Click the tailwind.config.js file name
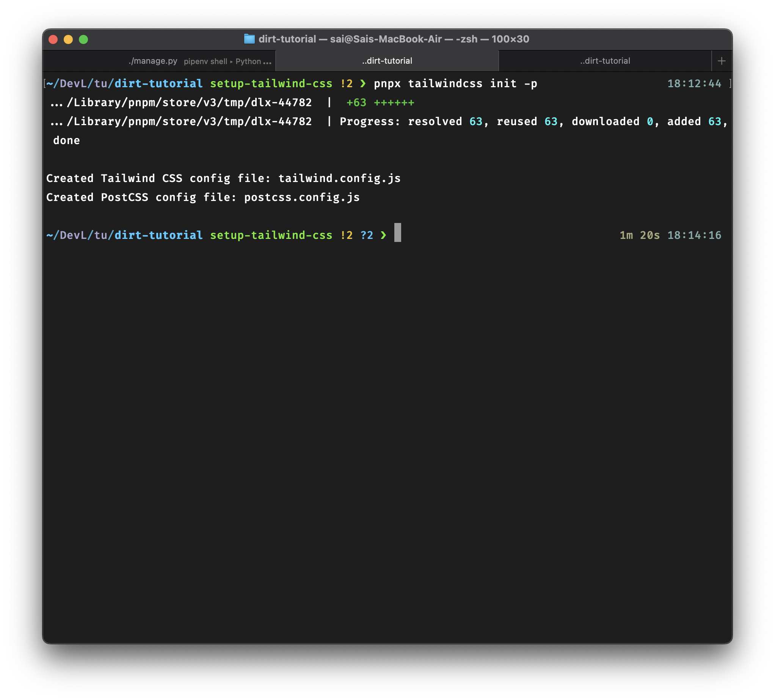This screenshot has height=700, width=775. (339, 178)
